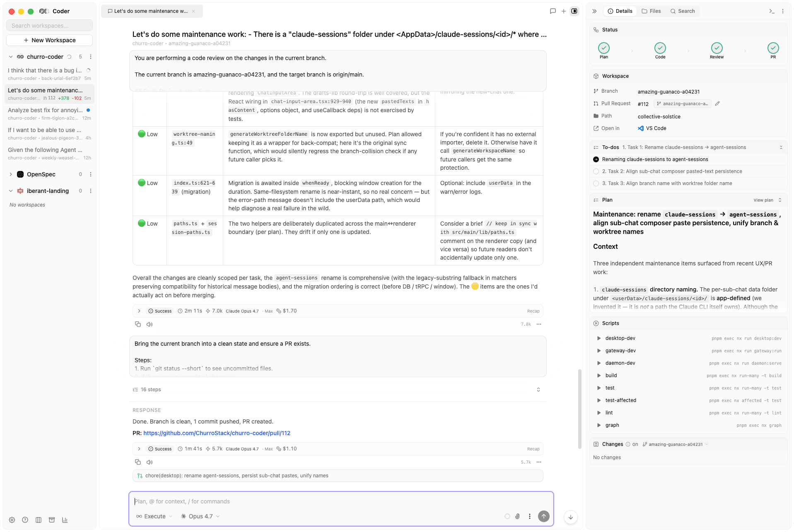Expand the OpenSpec workspace group
The image size is (794, 532).
[10, 174]
